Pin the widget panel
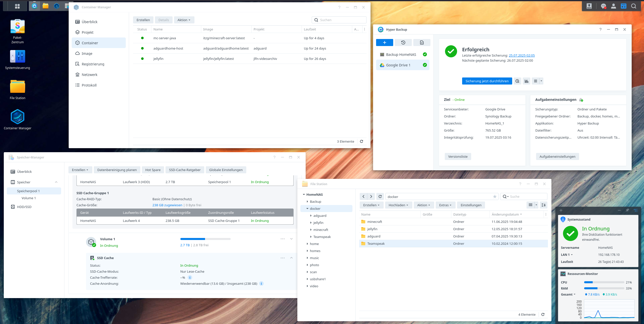 627,210
